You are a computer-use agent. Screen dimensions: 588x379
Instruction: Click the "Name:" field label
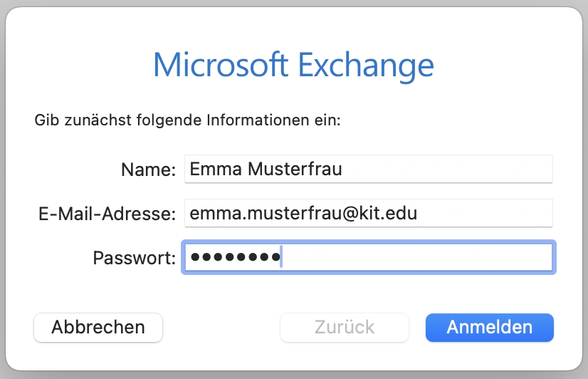pyautogui.click(x=148, y=170)
